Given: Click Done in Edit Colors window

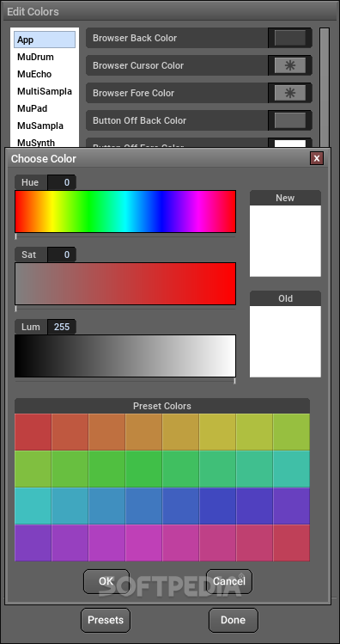Looking at the screenshot, I should [234, 620].
